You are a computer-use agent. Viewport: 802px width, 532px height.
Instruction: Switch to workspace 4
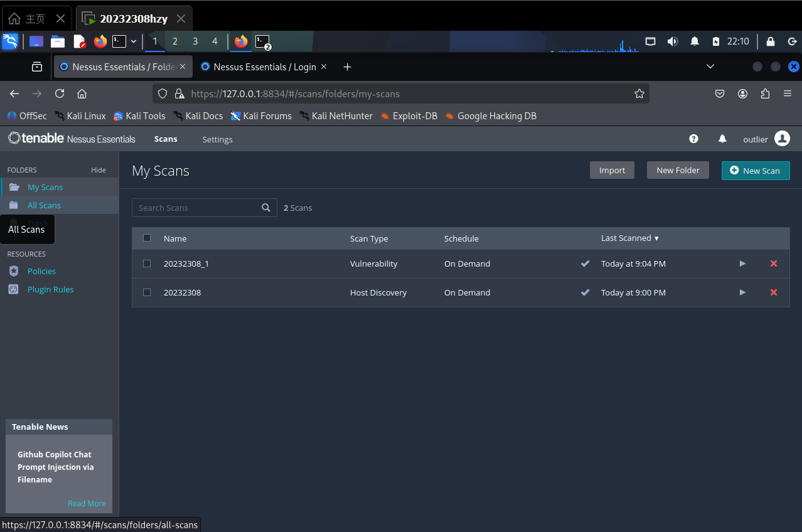(x=215, y=41)
